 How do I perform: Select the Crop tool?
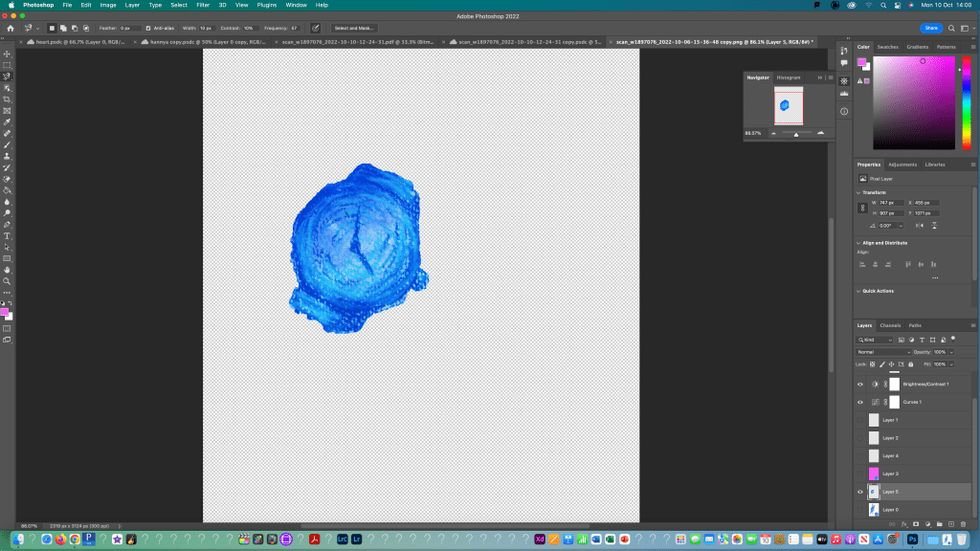tap(7, 99)
